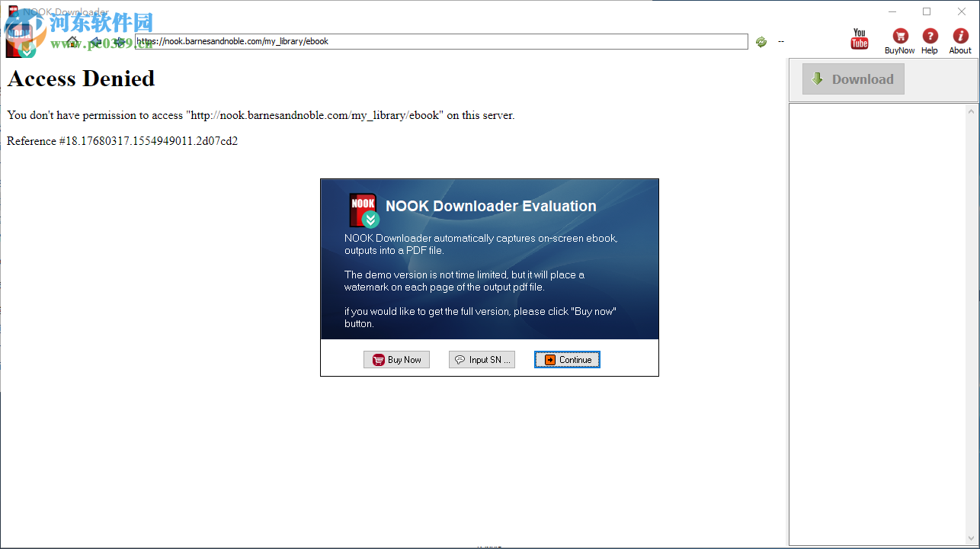Maximize the NOOK Downloader window
The image size is (980, 549).
927,11
